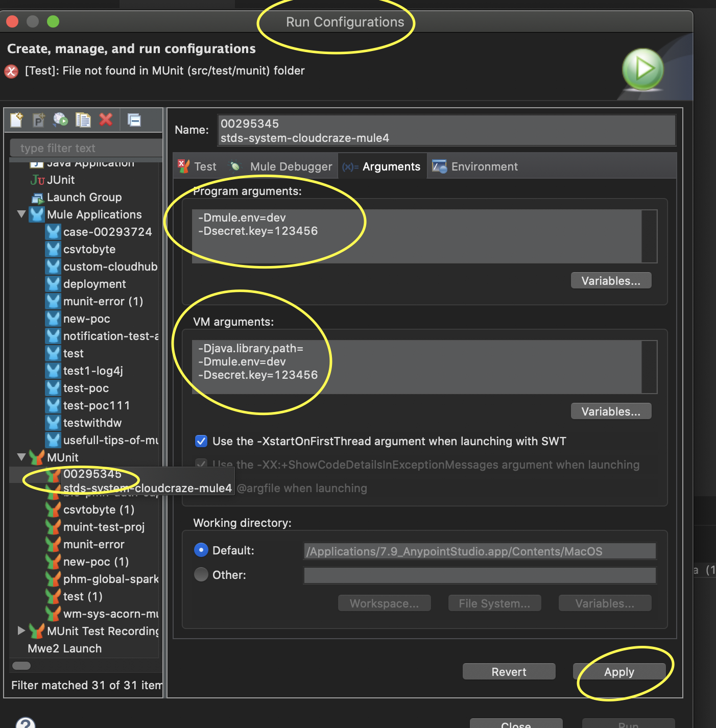
Task: Click the New prototype toolbar icon
Action: click(39, 120)
